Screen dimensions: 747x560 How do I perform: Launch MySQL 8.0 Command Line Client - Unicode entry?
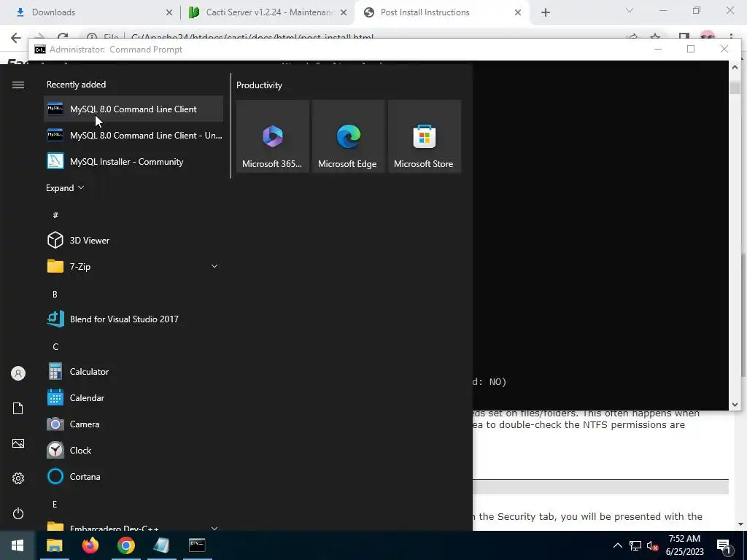coord(133,135)
